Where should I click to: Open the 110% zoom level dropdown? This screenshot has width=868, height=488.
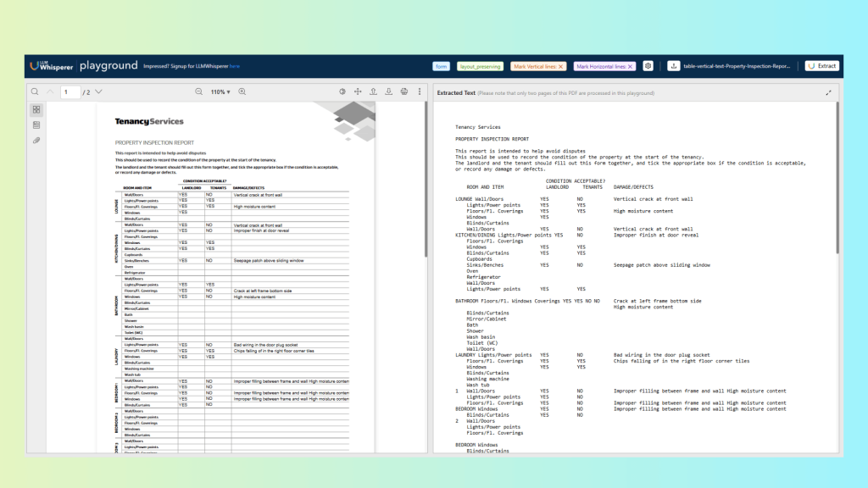click(220, 91)
